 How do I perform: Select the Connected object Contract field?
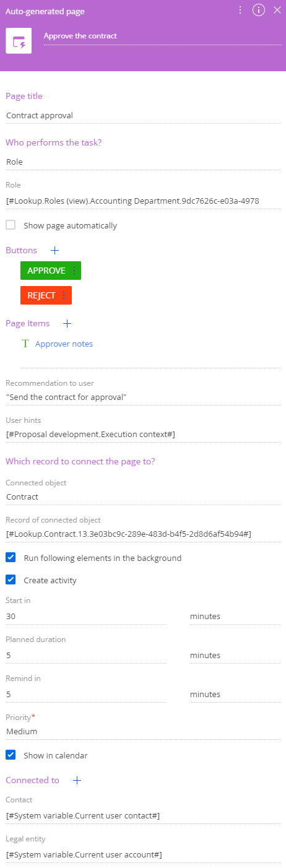click(x=143, y=497)
